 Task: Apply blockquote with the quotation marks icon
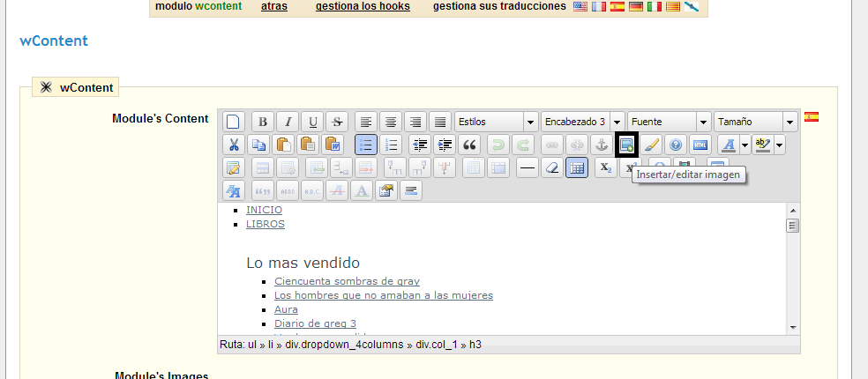469,145
